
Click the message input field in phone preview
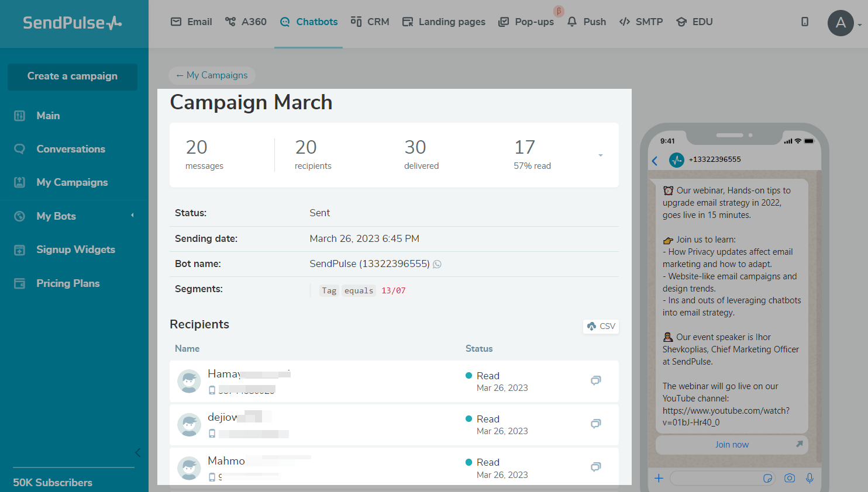coord(716,479)
